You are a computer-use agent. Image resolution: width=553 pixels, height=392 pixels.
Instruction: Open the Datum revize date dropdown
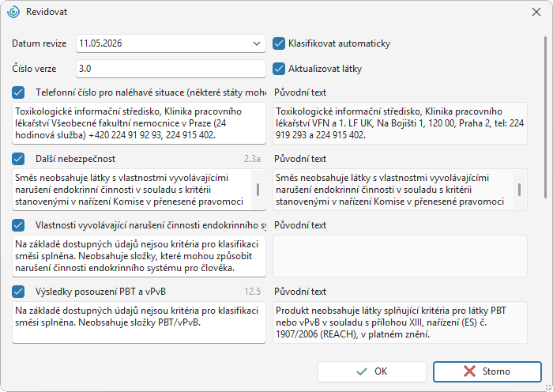(257, 43)
